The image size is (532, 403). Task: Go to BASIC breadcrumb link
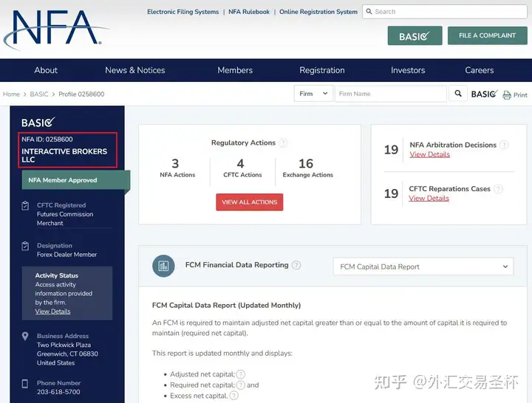click(39, 94)
